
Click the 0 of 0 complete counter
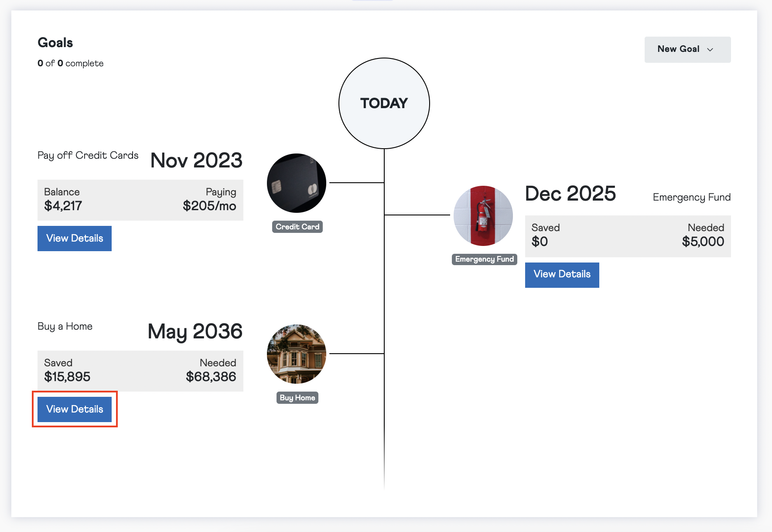[x=70, y=63]
